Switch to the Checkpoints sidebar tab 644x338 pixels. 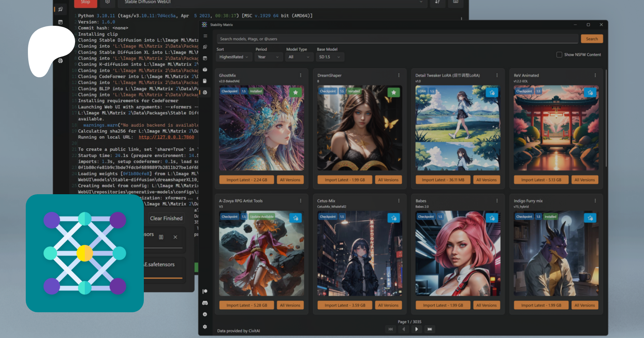pos(205,81)
